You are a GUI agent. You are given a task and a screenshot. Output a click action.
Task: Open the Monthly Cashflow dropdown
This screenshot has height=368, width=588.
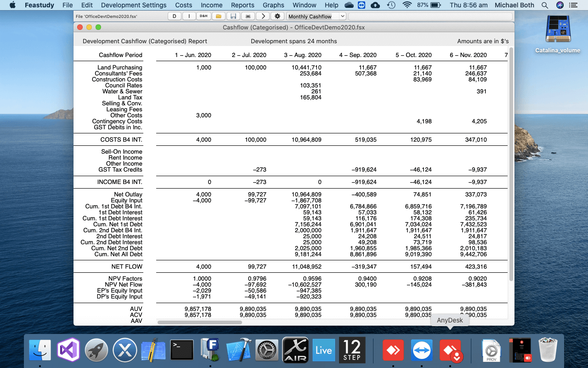click(317, 17)
